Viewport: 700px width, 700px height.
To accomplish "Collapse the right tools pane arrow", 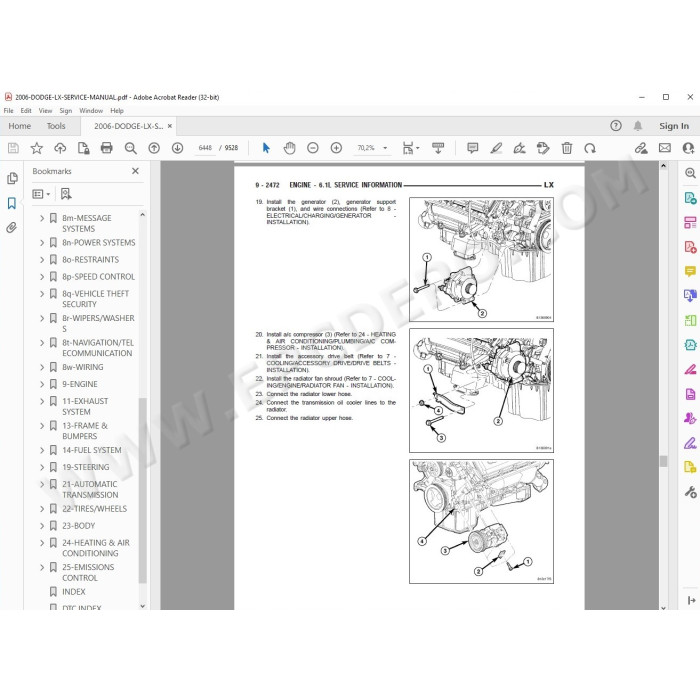I will [x=691, y=600].
